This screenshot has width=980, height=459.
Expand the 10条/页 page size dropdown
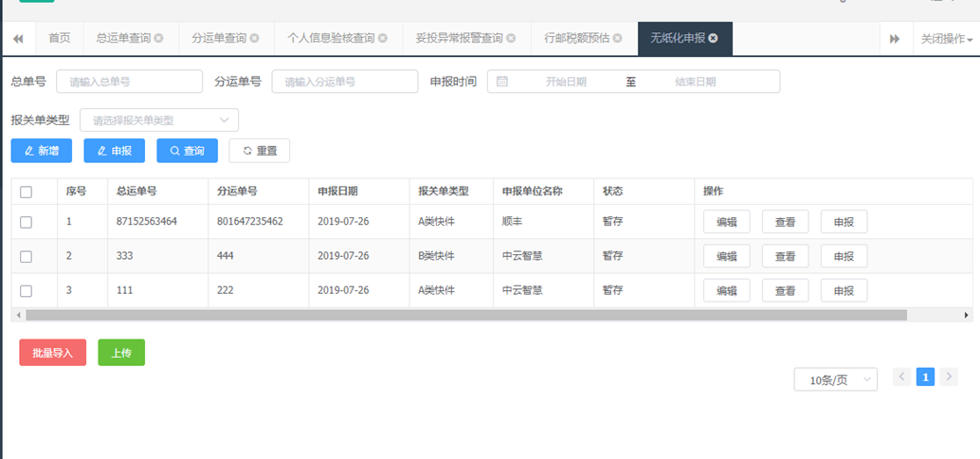835,379
